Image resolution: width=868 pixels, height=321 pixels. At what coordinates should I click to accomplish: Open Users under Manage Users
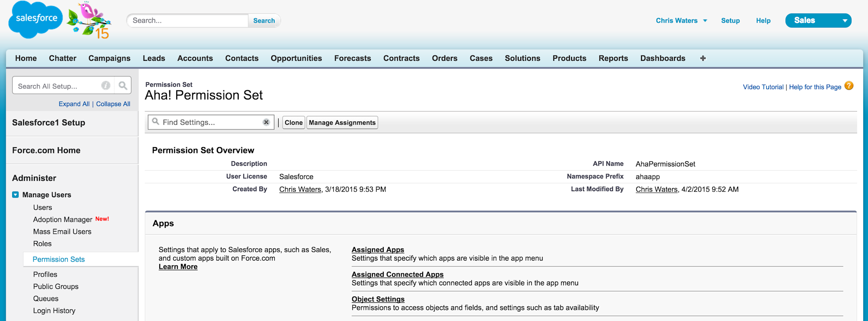coord(43,208)
